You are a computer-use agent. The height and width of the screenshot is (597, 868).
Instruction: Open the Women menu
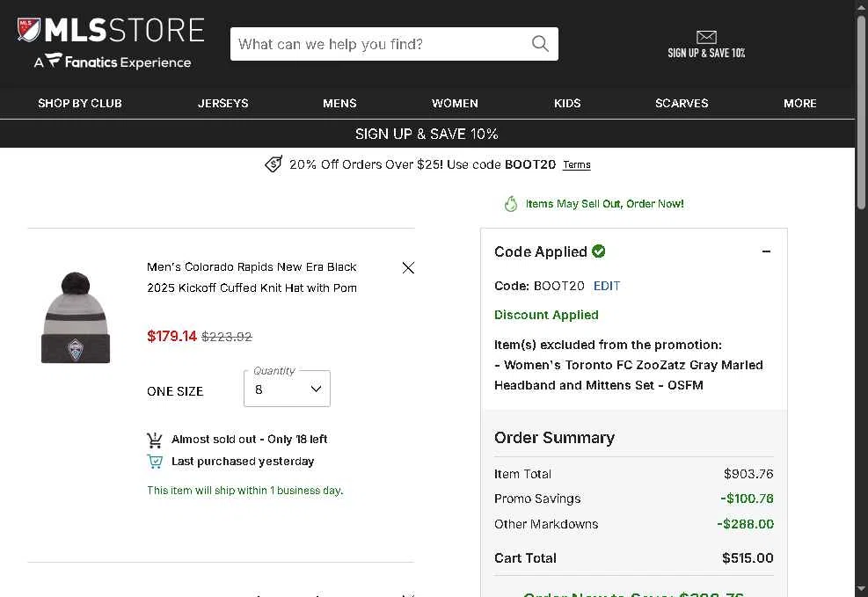coord(455,104)
